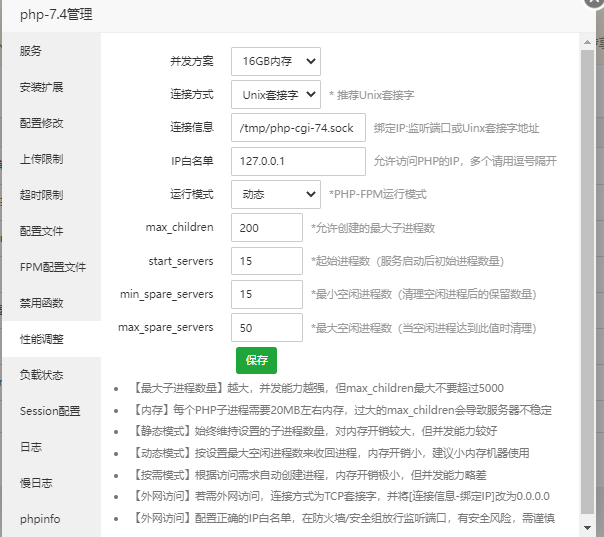604x537 pixels.
Task: Focus the max_children input field
Action: 266,228
